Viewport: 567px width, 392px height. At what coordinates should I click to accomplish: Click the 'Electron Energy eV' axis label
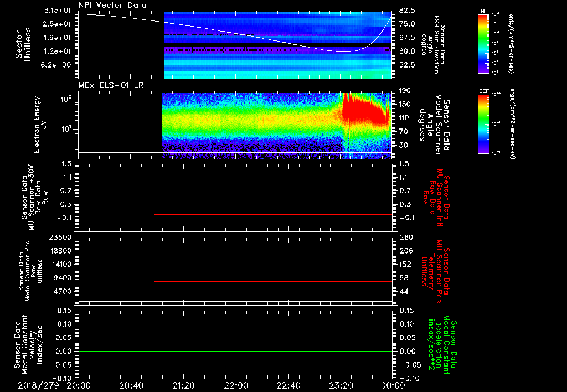click(x=40, y=125)
